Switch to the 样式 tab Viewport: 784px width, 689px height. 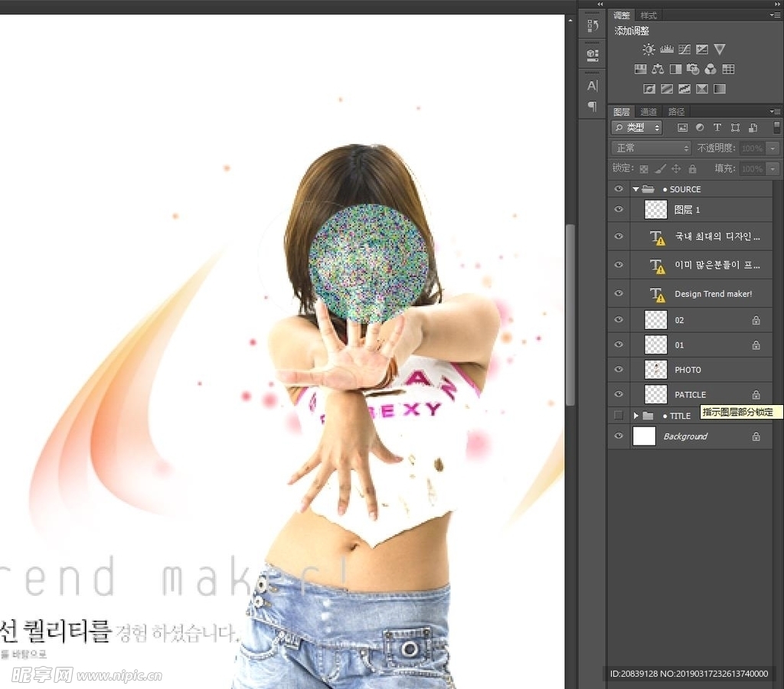click(648, 15)
